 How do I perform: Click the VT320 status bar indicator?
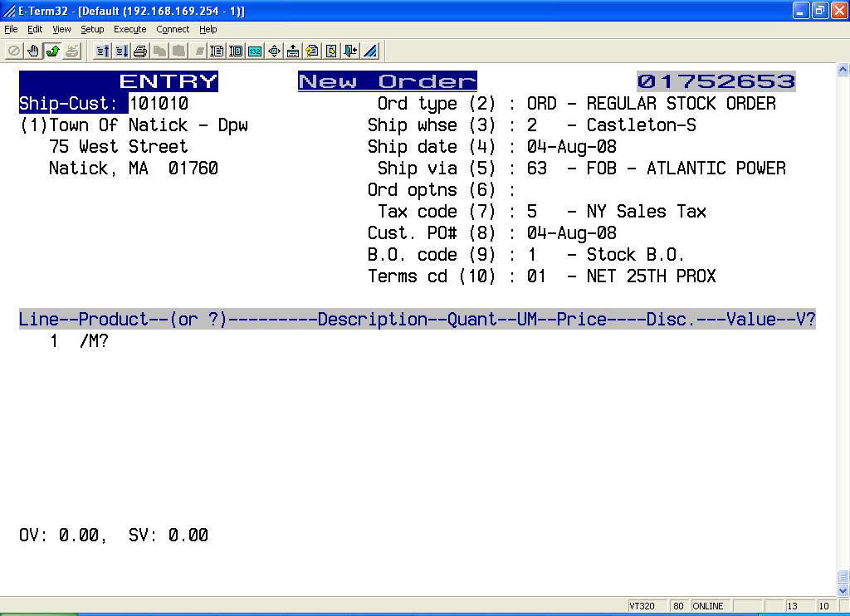coord(647,606)
